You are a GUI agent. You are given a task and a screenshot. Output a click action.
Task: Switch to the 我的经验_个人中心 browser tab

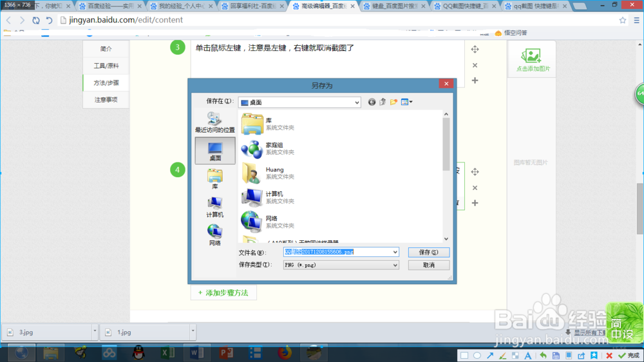(x=181, y=6)
